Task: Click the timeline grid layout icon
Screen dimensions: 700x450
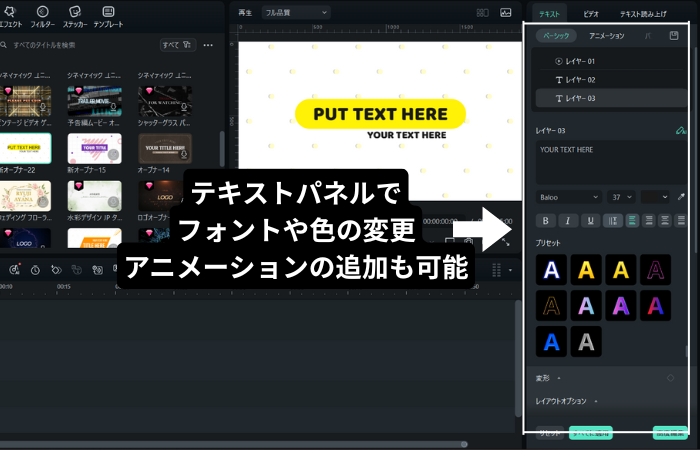Action: (x=496, y=270)
